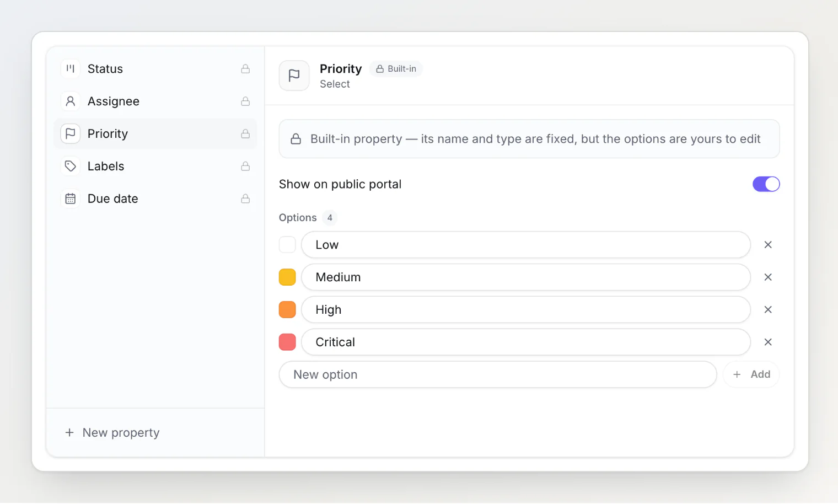
Task: Edit the Critical option name field
Action: click(526, 342)
